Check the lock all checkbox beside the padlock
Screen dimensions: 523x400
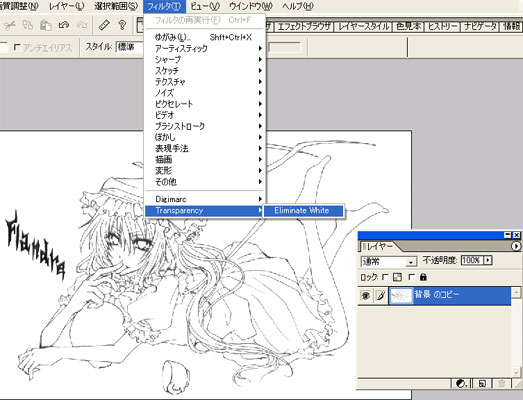pyautogui.click(x=411, y=277)
